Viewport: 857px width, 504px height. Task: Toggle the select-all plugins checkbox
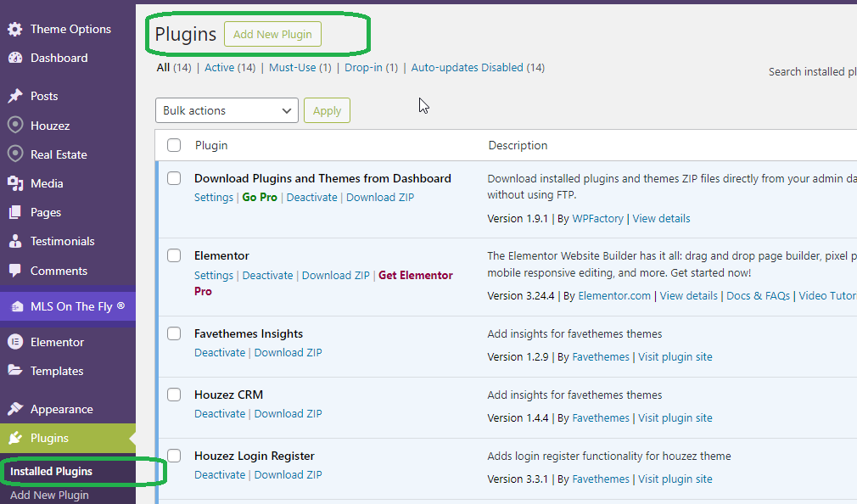click(x=174, y=145)
